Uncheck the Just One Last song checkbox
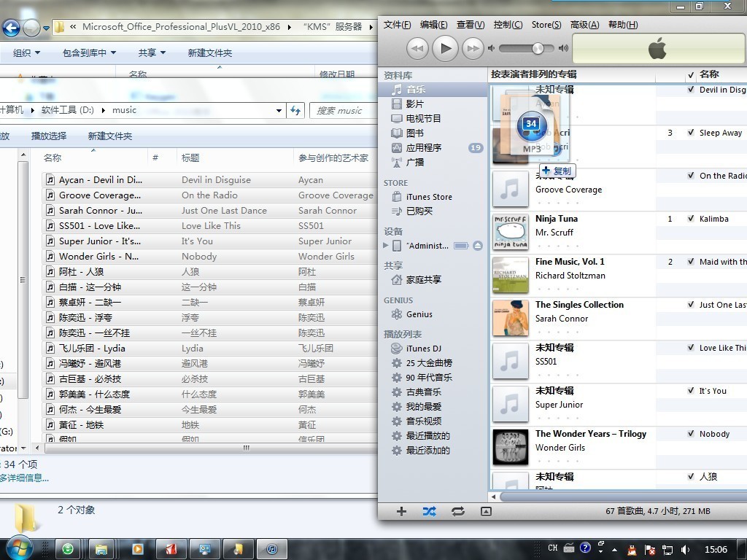The height and width of the screenshot is (560, 747). pos(691,304)
